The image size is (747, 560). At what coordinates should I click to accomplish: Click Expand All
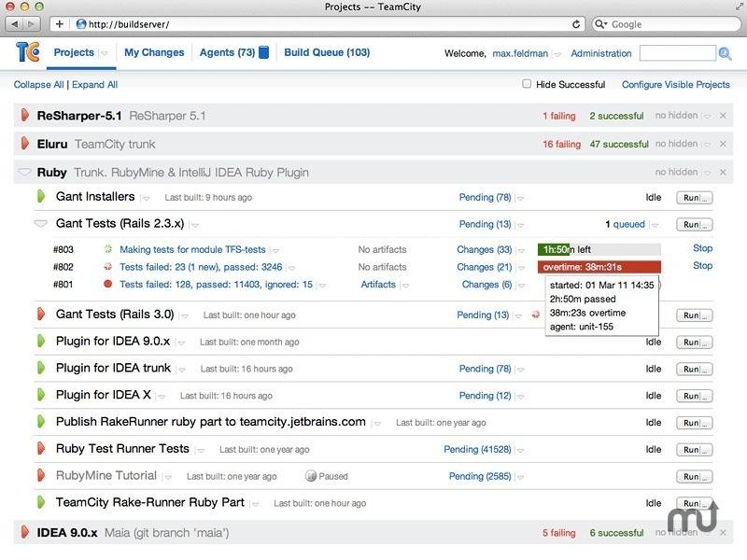(95, 84)
